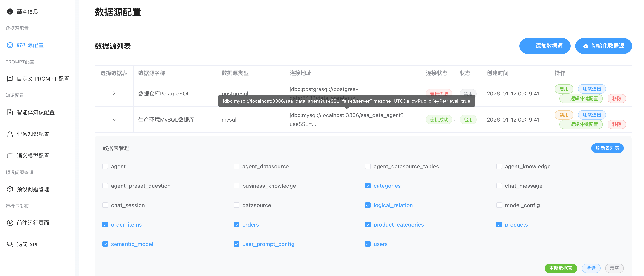Check the agent_datasource checkbox
This screenshot has width=644, height=276.
236,167
